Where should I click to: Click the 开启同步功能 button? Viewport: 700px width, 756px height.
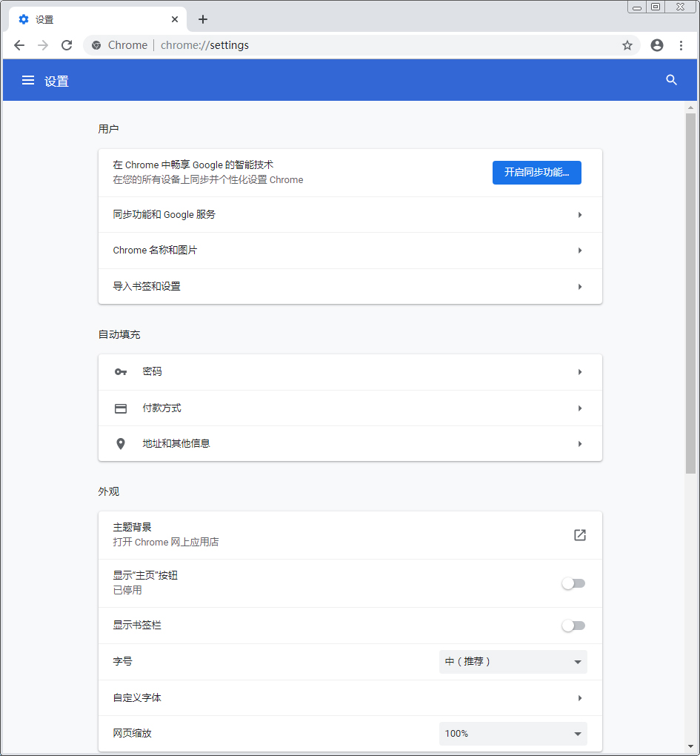coord(536,172)
